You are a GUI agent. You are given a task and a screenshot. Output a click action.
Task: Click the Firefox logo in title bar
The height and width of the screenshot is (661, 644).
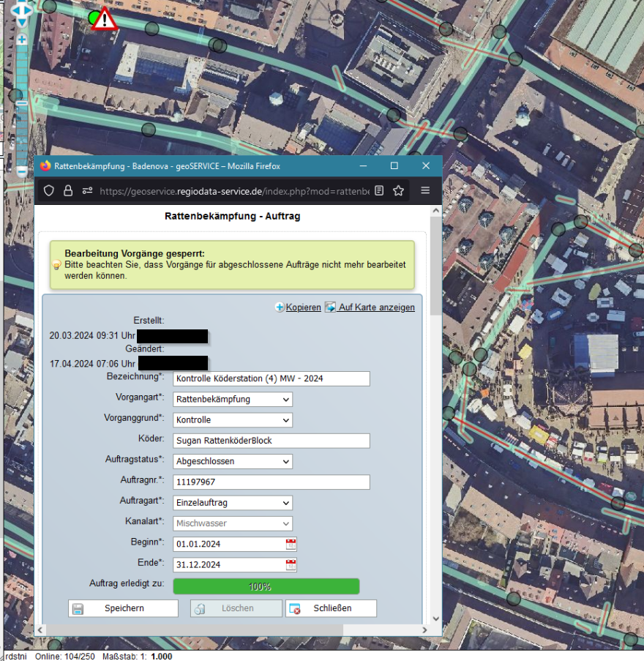coord(45,166)
